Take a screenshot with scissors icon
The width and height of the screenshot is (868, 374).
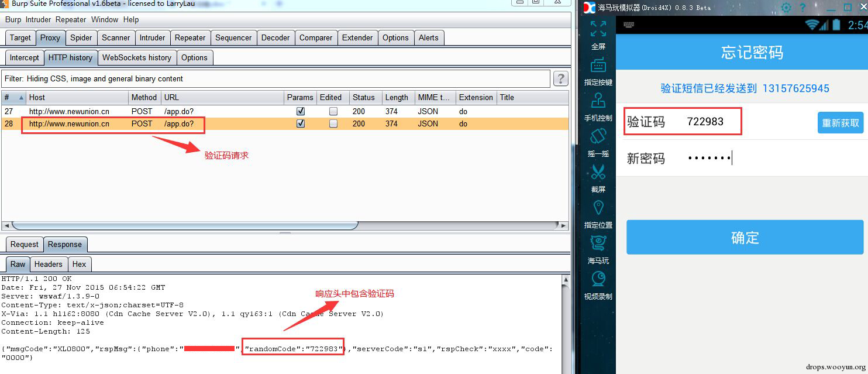(598, 171)
